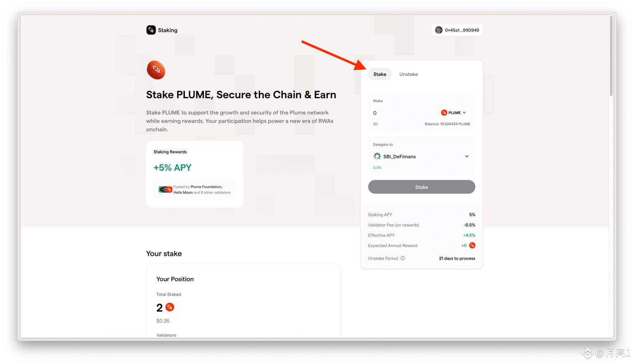Viewport: 634px width, 364px height.
Task: Open the SBI_DeFimans validator dropdown
Action: click(x=421, y=156)
